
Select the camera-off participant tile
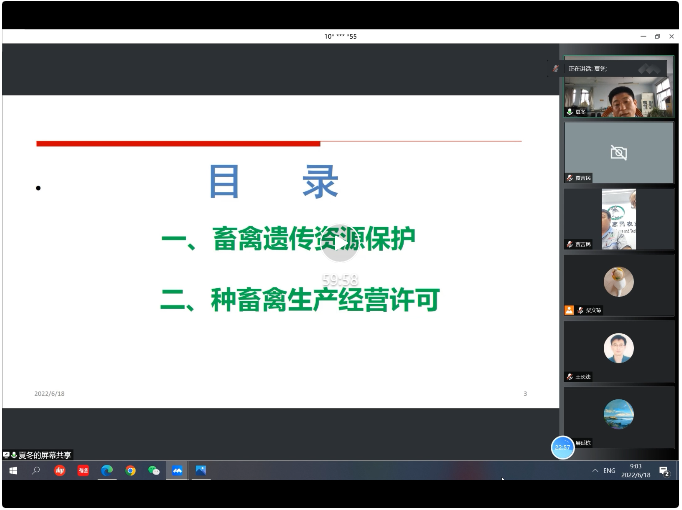pyautogui.click(x=618, y=153)
